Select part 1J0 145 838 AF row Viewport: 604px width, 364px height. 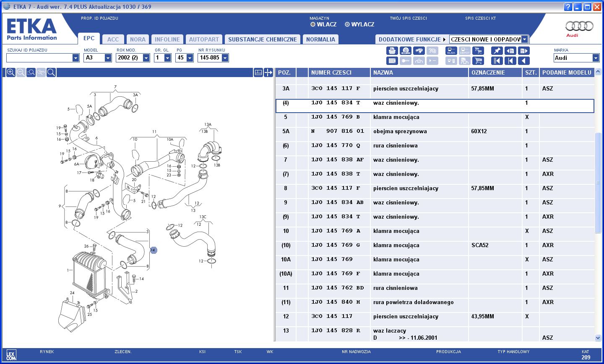click(435, 163)
